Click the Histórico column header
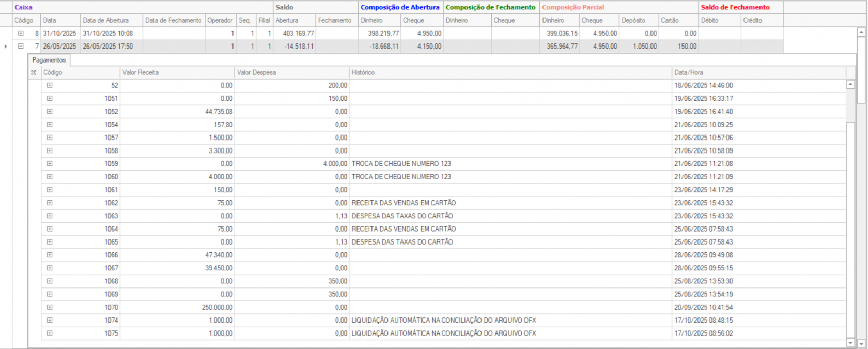 (x=510, y=72)
